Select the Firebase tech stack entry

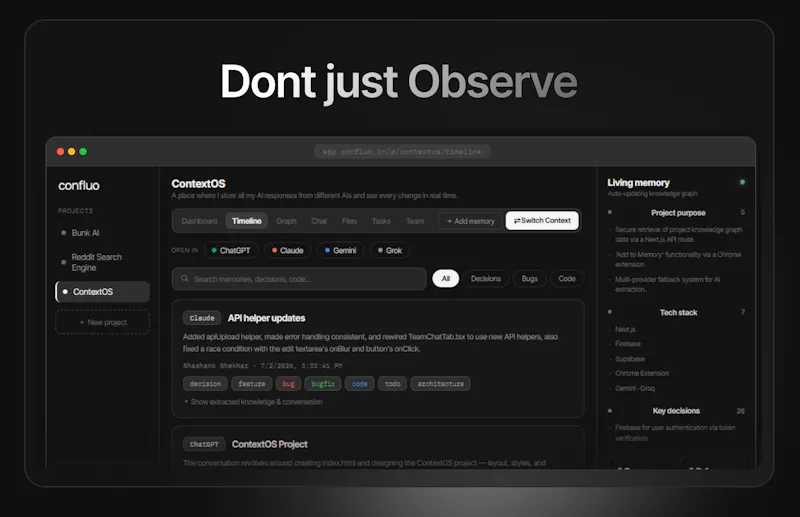(x=628, y=344)
